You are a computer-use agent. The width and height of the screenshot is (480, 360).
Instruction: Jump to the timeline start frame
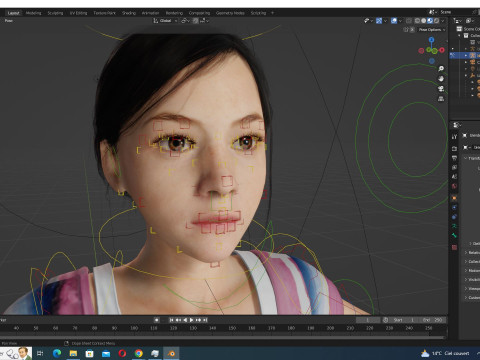pos(171,320)
